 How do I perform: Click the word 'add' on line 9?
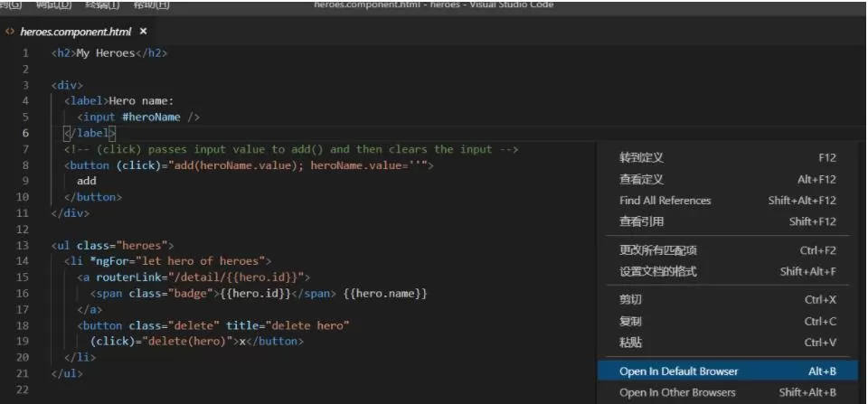tap(87, 181)
